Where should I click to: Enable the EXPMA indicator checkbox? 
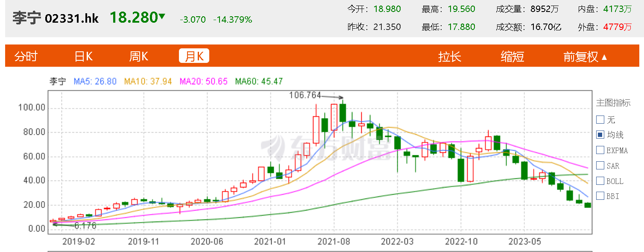(x=600, y=150)
